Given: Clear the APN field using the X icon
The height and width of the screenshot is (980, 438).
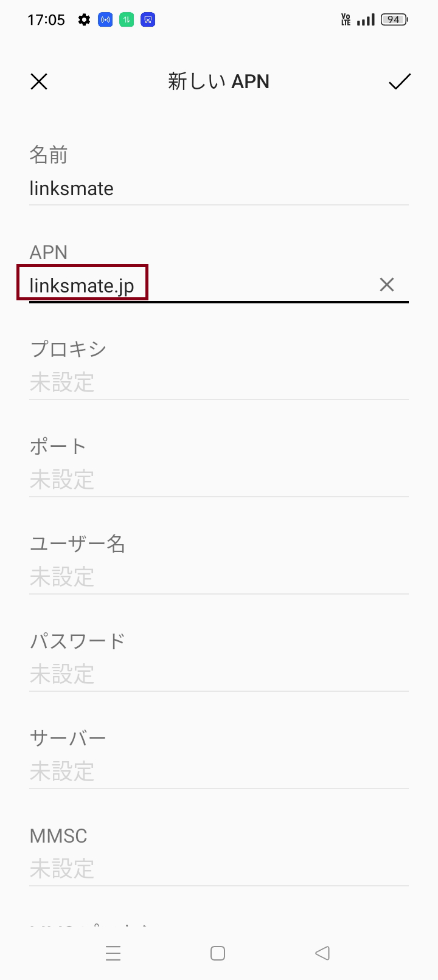Looking at the screenshot, I should tap(387, 285).
